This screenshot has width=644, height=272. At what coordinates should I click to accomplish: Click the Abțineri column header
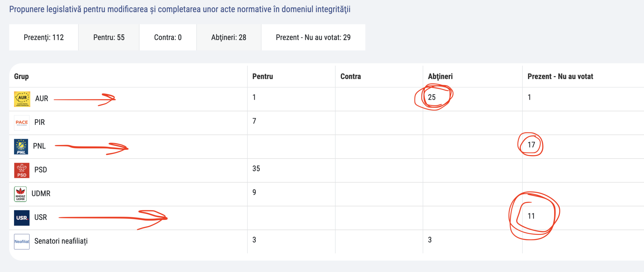[x=440, y=76]
